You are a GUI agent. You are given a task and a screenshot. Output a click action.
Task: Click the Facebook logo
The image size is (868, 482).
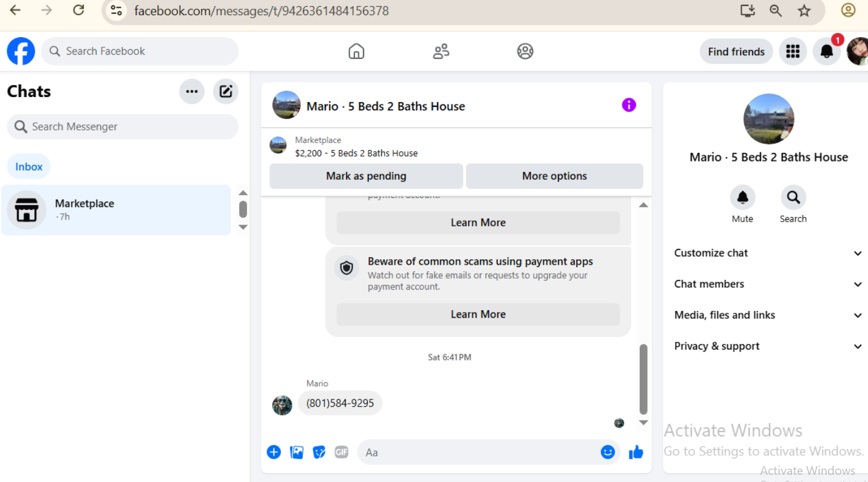(21, 51)
